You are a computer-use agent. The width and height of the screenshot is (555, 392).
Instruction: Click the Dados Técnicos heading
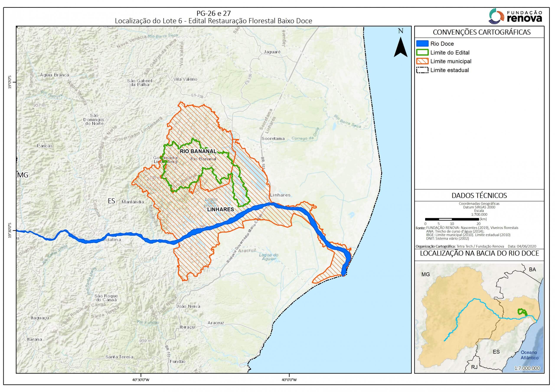(x=479, y=195)
